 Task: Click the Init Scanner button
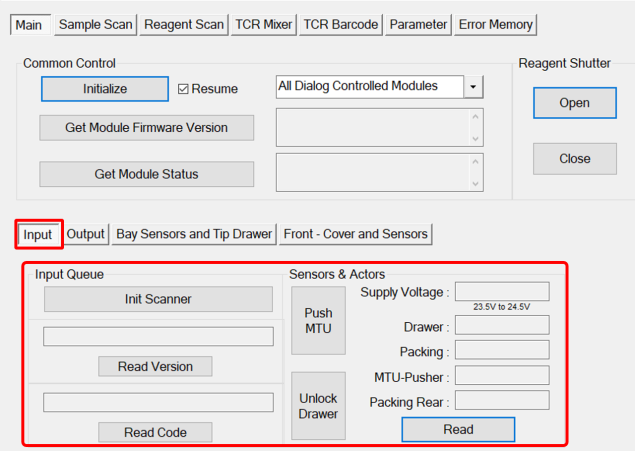coord(158,299)
